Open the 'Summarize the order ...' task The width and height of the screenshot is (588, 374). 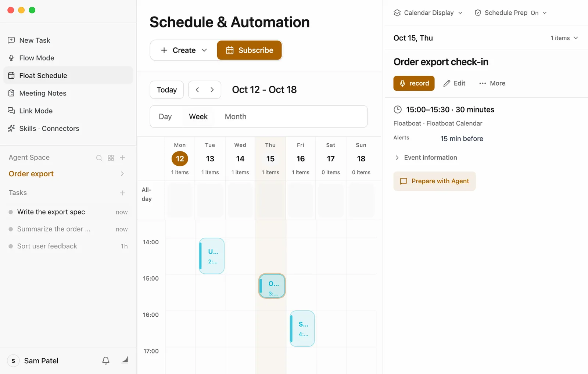(68, 229)
